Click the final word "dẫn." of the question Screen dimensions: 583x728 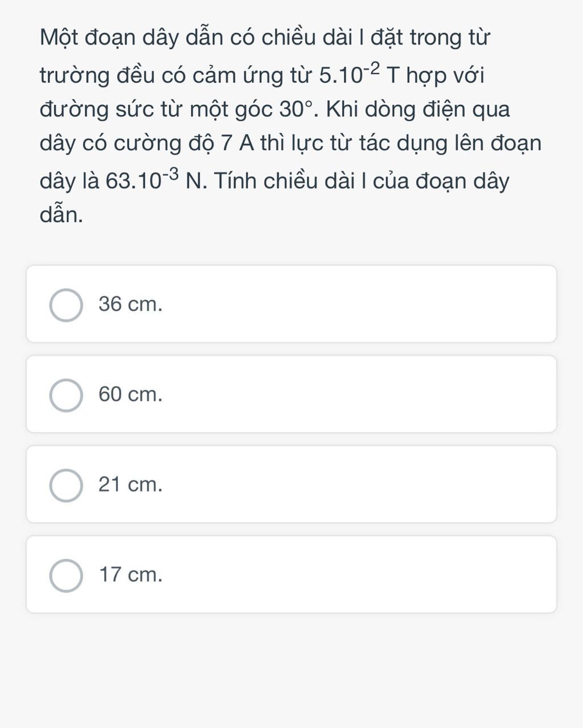61,215
